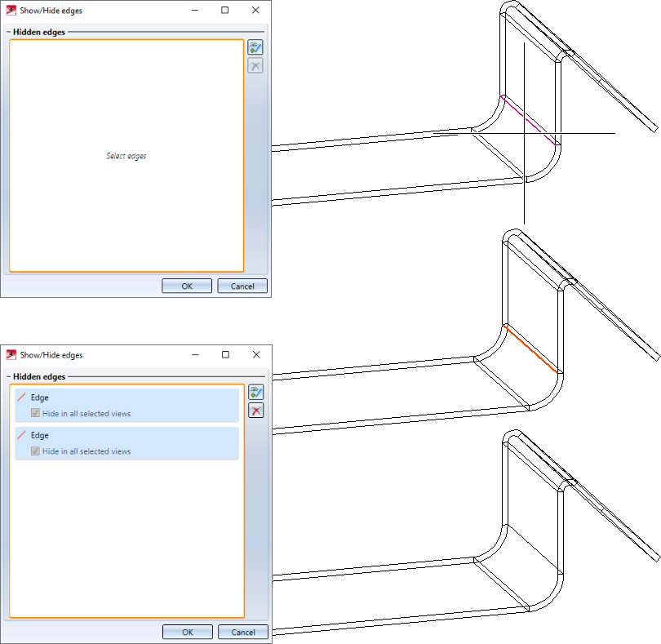The height and width of the screenshot is (644, 661).
Task: Click the app logo in the upper dialog's title bar
Action: [x=11, y=11]
